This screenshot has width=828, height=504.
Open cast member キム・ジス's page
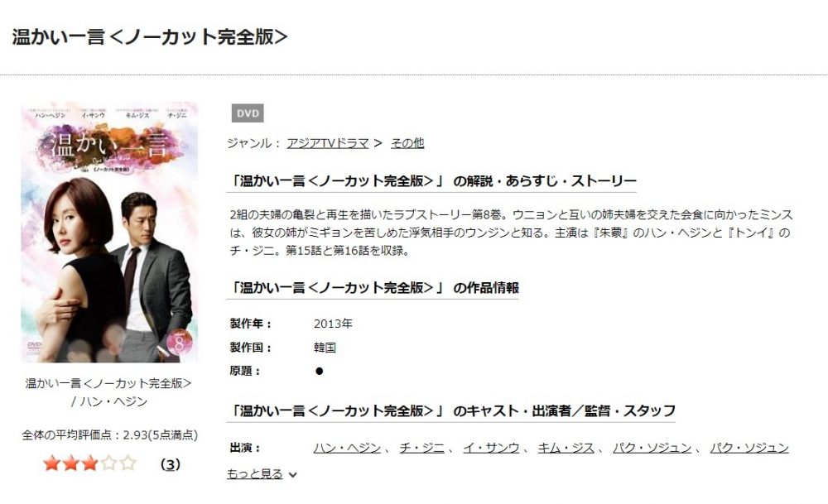click(566, 448)
